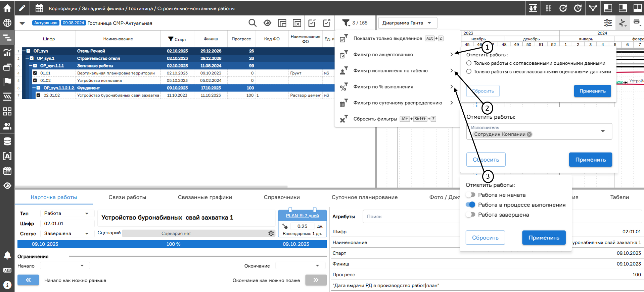644x292 pixels.
Task: Open the sidebar chart icon
Action: point(7,52)
